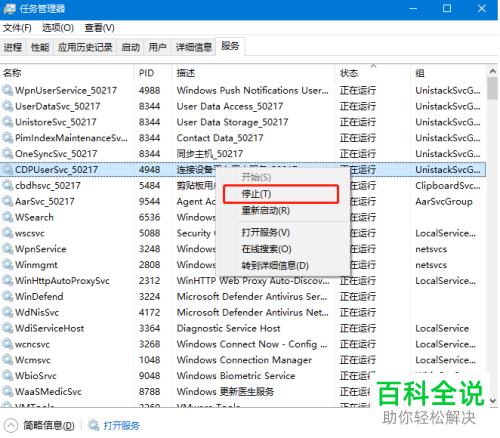
Task: Switch to the 详细信息 tab
Action: tap(194, 47)
